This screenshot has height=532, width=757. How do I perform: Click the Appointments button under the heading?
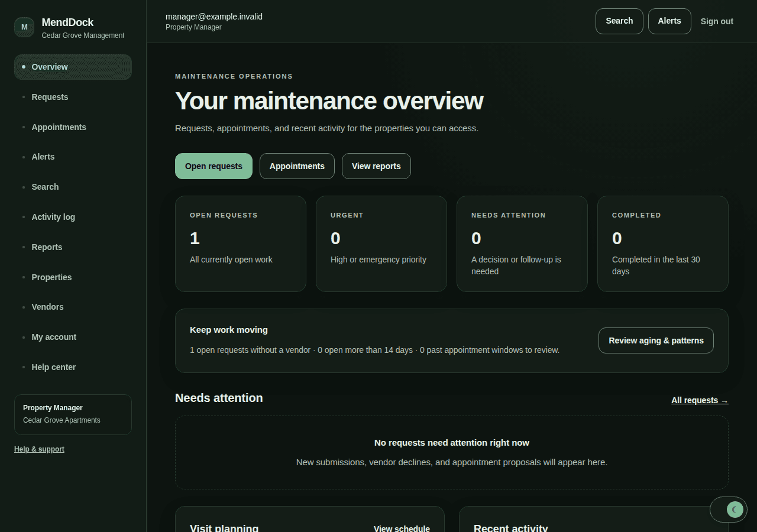[297, 166]
